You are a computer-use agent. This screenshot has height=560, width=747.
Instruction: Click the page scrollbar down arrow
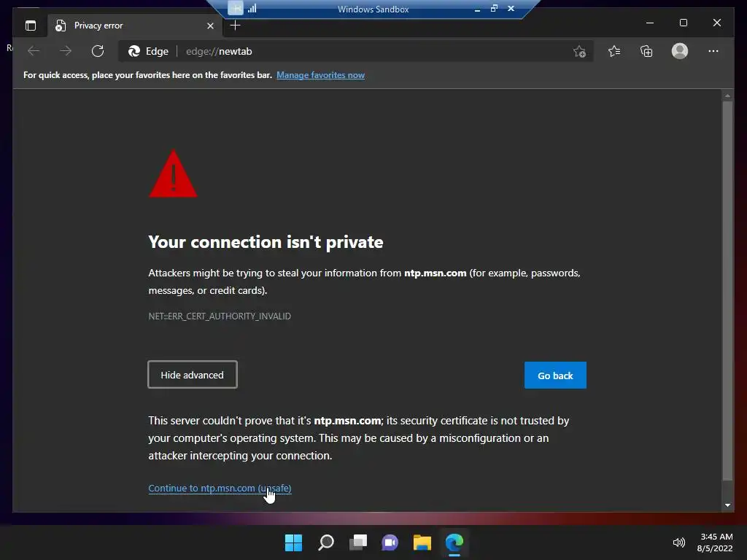[727, 505]
